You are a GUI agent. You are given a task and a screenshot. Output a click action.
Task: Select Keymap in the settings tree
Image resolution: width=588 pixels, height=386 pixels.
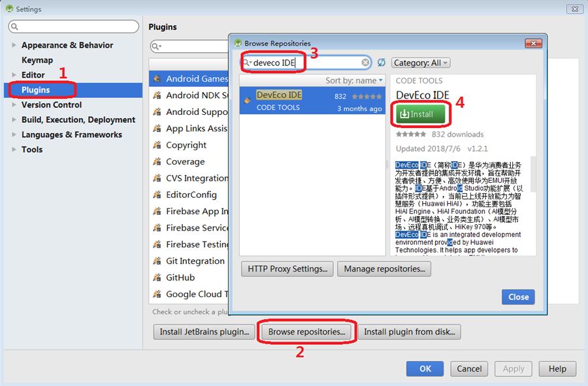pos(37,60)
